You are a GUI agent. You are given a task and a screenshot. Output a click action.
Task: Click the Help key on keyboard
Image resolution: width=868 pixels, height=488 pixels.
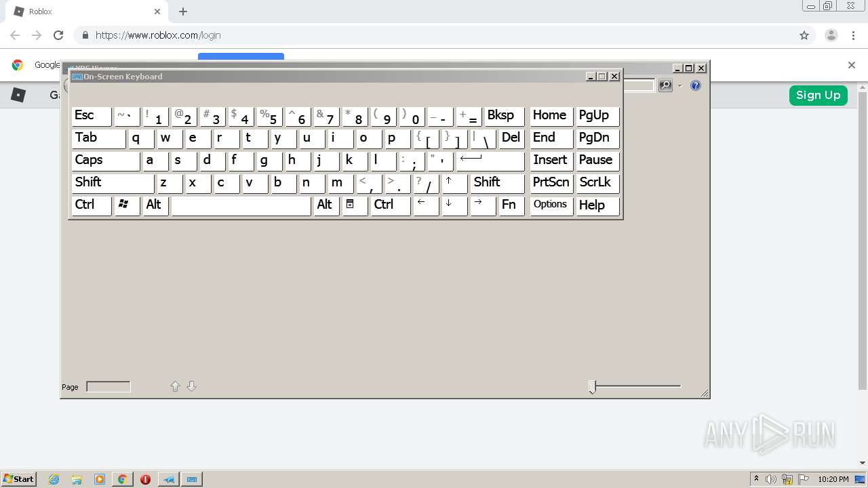tap(597, 205)
